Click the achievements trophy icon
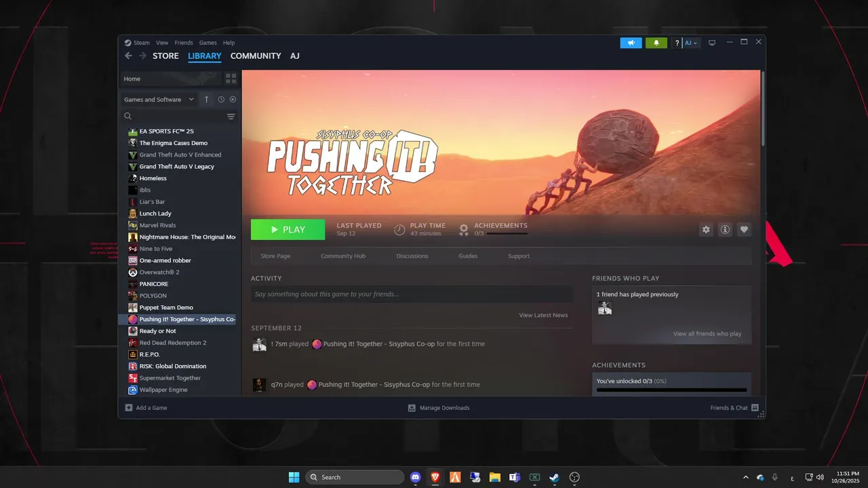Screen dimensions: 868x488 coord(464,230)
